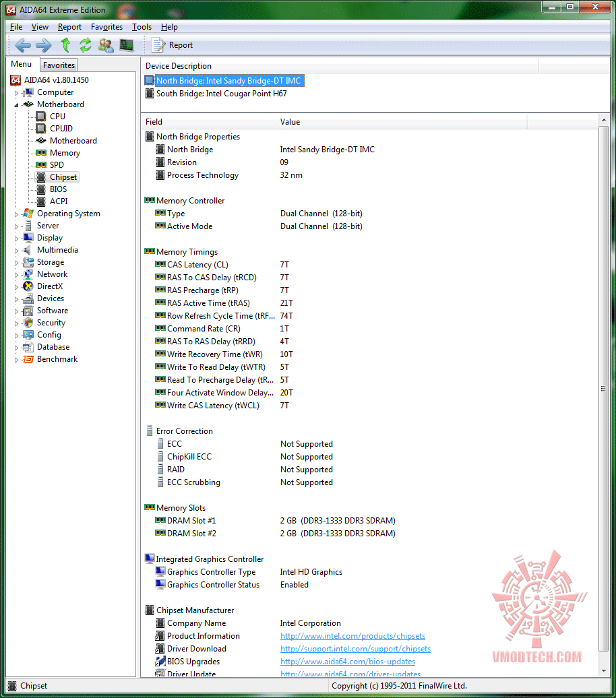Open the View menu
Screen dimensions: 616x698
click(x=40, y=27)
